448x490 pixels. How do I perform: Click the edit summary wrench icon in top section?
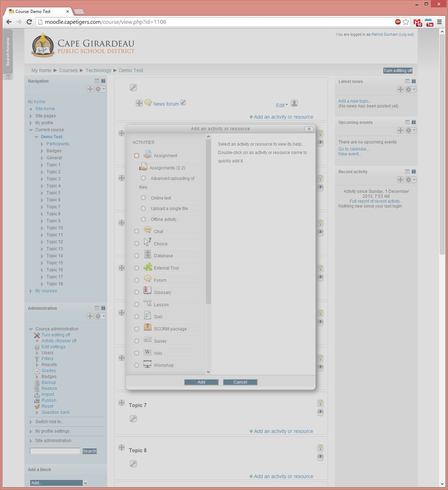coord(133,87)
